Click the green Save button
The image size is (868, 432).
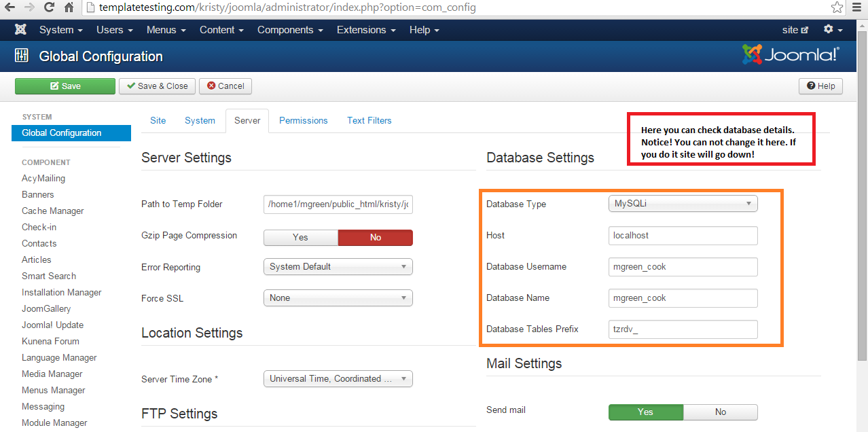65,86
